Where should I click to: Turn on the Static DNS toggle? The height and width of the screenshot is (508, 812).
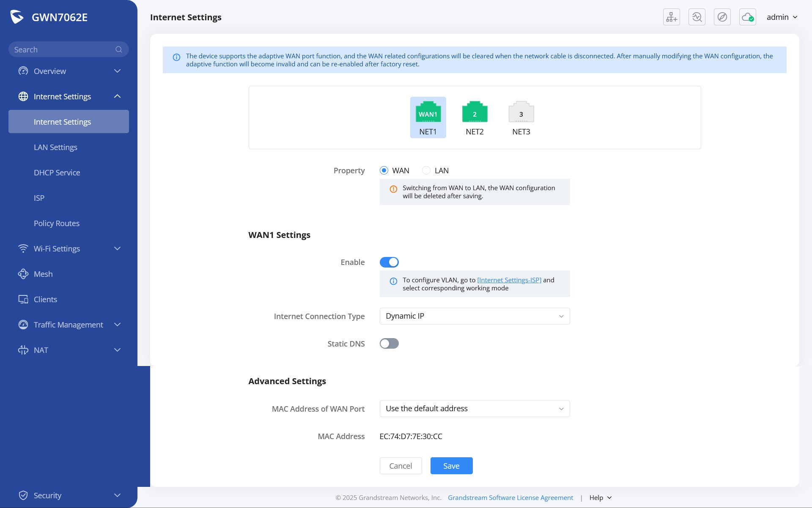point(389,344)
